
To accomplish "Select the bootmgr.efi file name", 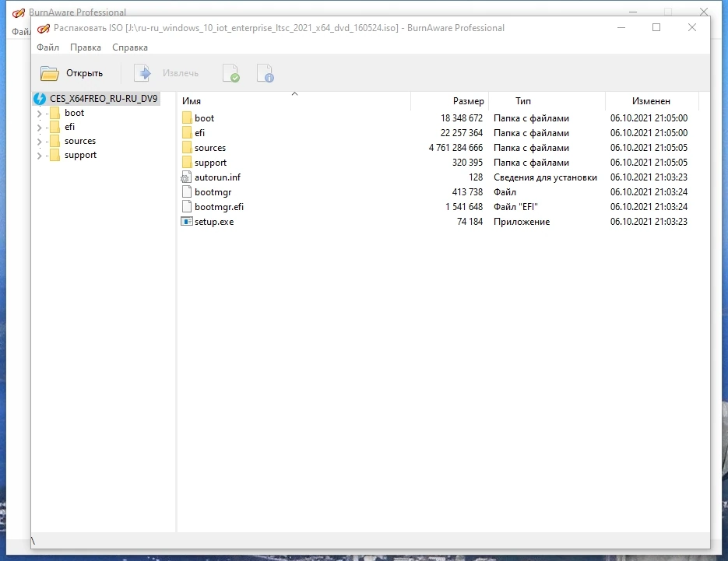I will [219, 206].
